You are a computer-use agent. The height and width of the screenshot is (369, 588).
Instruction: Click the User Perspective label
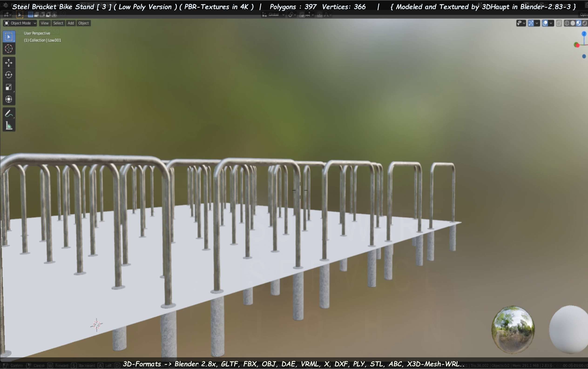(37, 33)
